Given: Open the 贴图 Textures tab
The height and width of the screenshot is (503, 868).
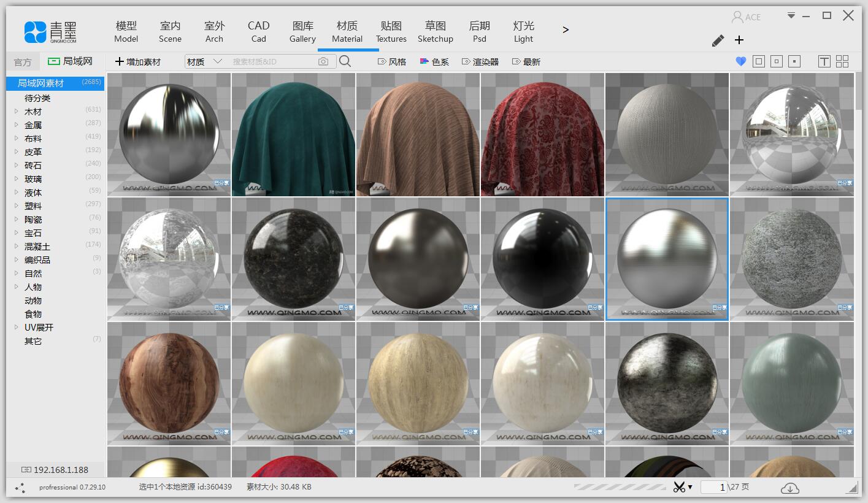Looking at the screenshot, I should click(391, 31).
